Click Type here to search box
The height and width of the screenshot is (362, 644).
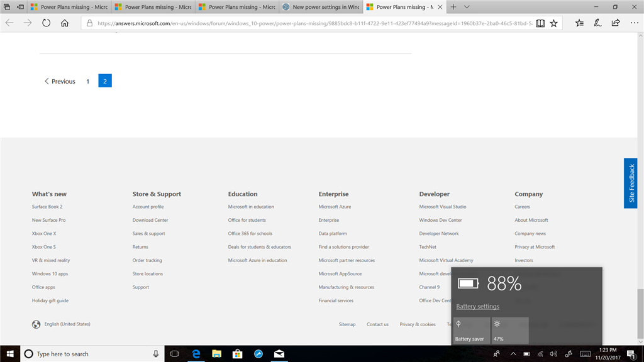[x=92, y=354]
